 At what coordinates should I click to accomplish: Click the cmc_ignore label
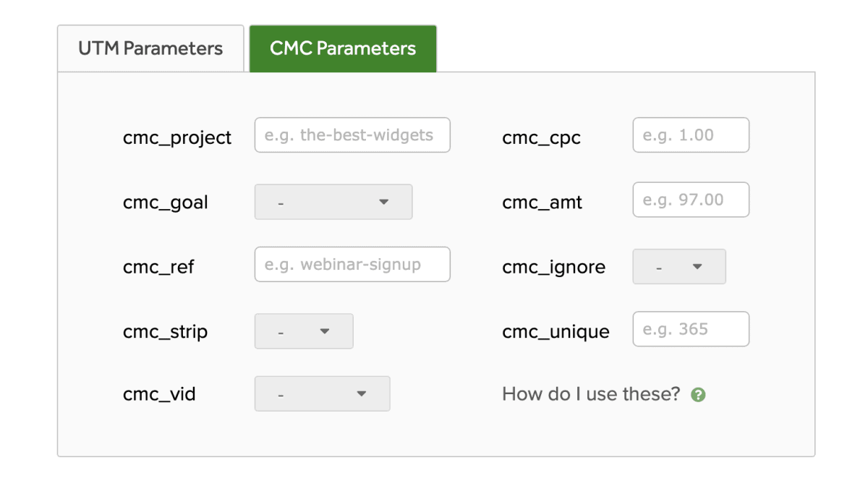click(553, 268)
